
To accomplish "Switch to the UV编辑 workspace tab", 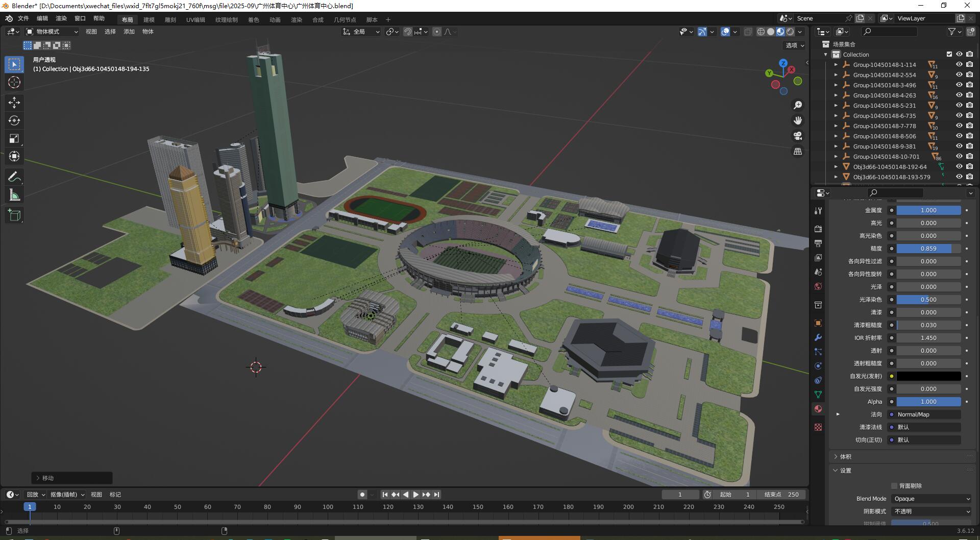I will click(x=195, y=20).
